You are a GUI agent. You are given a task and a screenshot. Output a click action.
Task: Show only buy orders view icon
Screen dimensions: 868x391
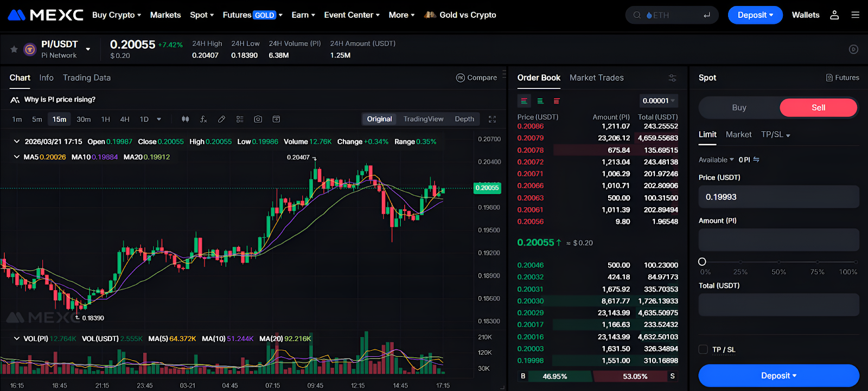coord(540,101)
